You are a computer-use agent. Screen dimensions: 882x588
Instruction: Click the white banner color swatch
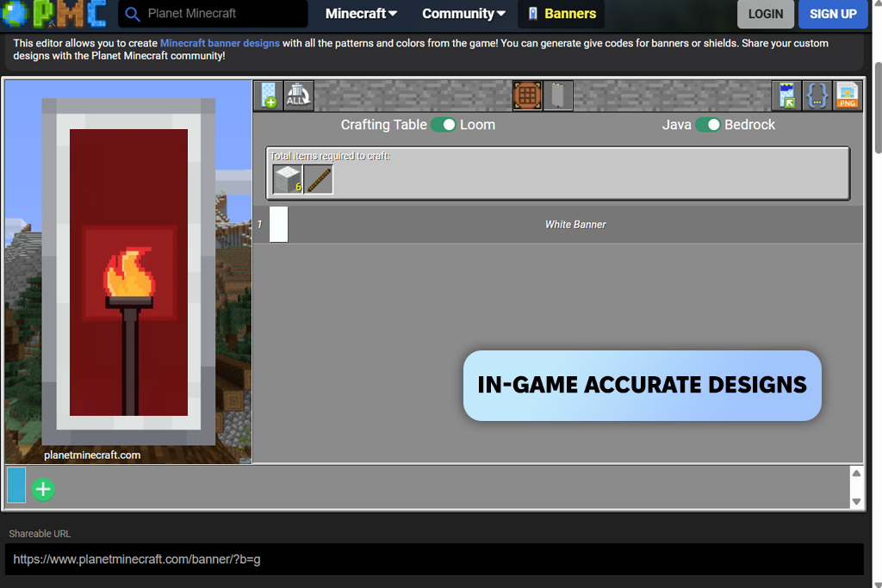pyautogui.click(x=278, y=225)
